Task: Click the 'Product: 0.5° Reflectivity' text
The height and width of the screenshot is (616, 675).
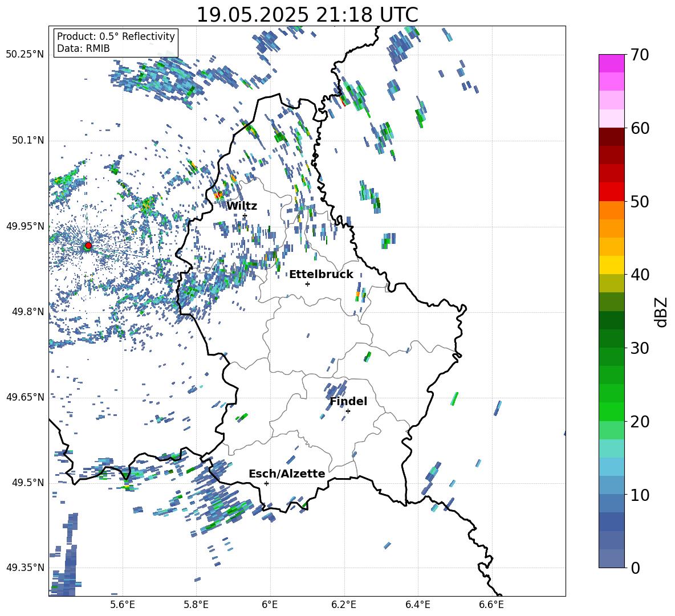Action: pyautogui.click(x=116, y=36)
